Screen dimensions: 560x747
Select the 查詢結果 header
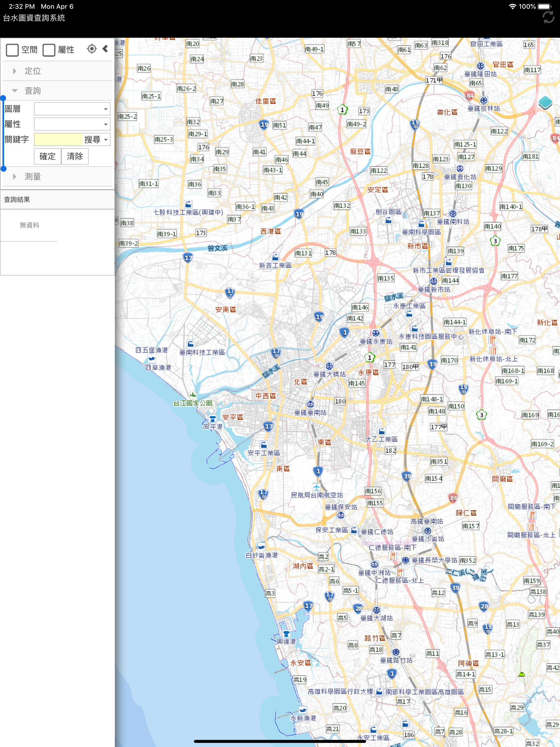57,199
